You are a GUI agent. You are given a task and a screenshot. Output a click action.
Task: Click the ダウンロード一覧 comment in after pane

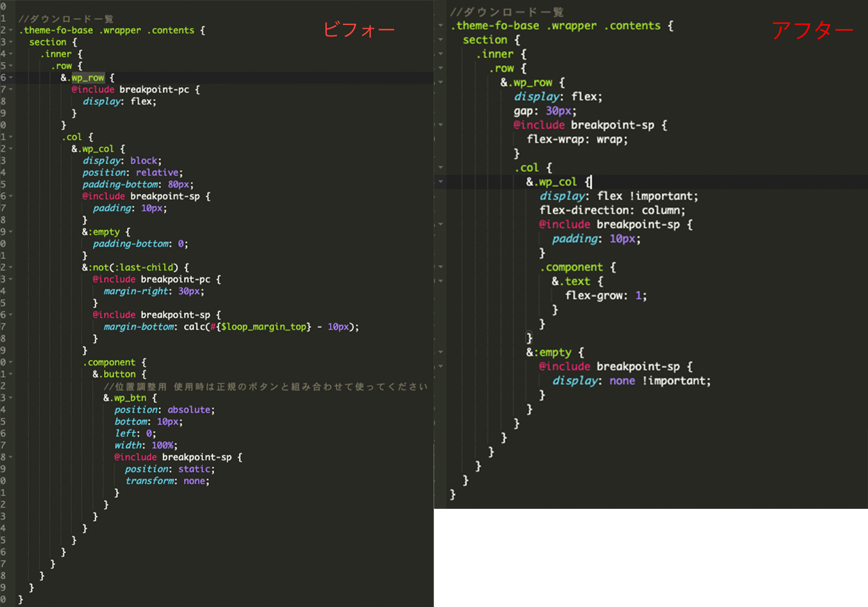[506, 12]
